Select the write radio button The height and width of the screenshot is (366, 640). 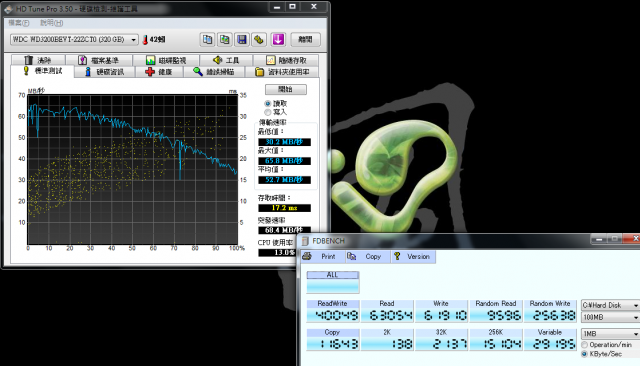point(268,112)
